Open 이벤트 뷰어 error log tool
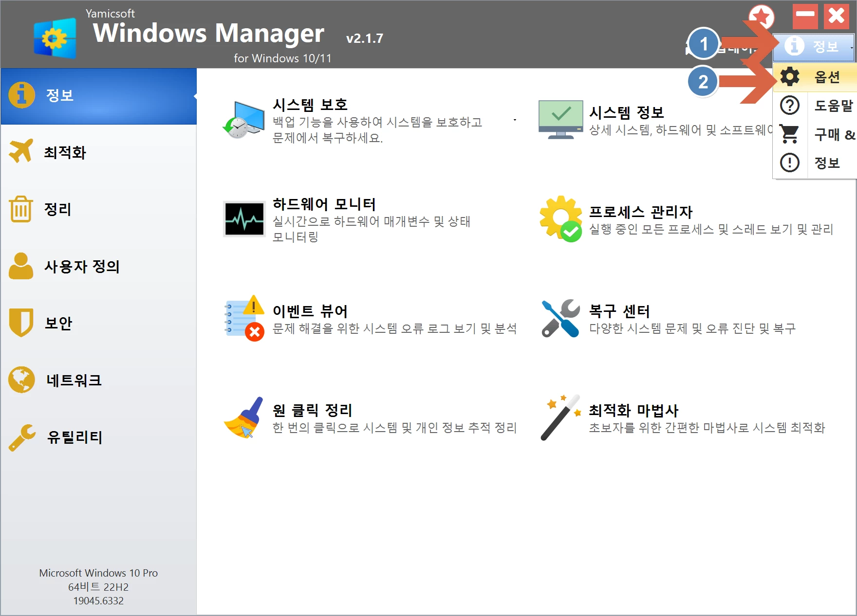 371,319
